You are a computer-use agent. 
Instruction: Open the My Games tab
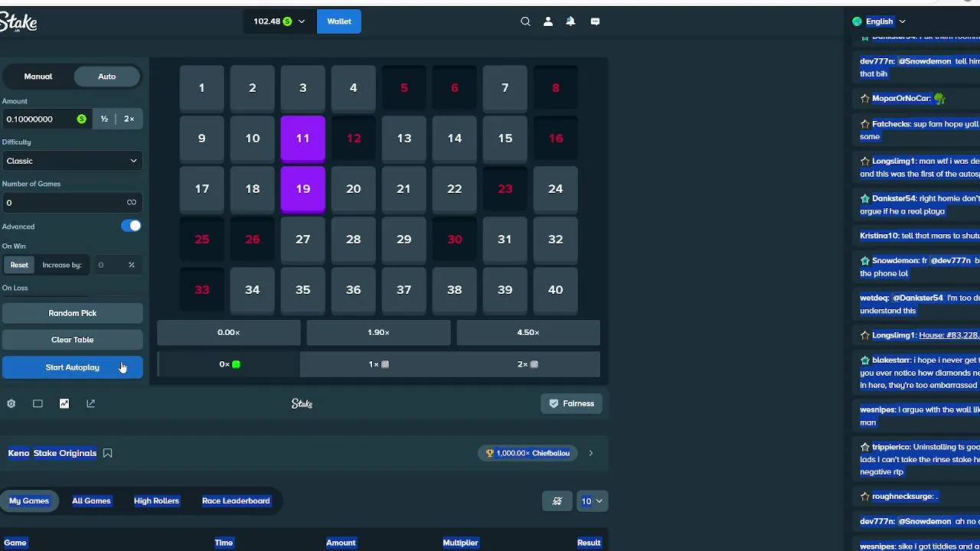coord(29,501)
